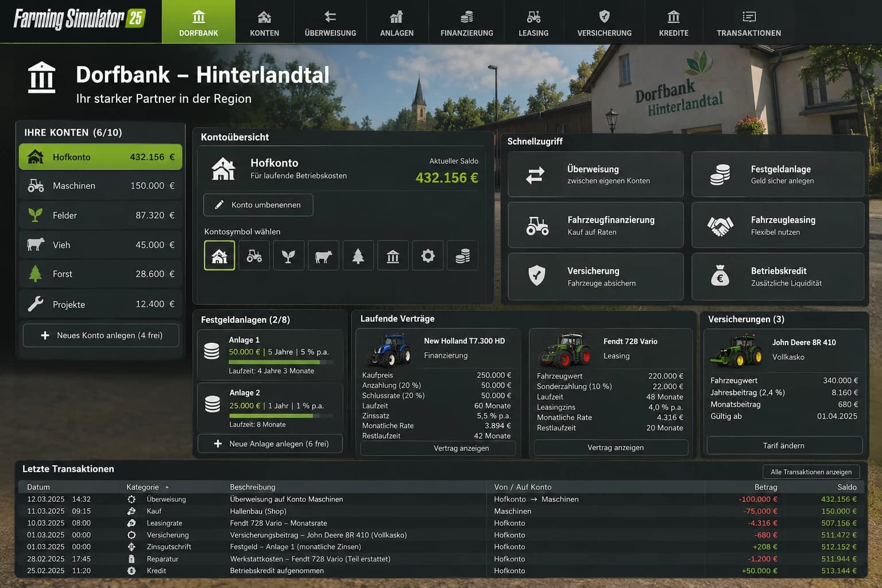The width and height of the screenshot is (882, 588).
Task: Select the cow account symbol
Action: 323,256
